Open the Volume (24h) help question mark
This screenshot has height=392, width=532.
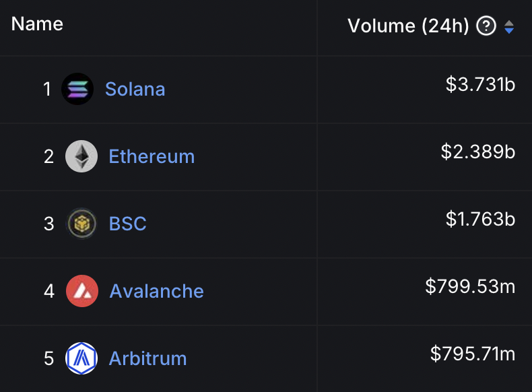point(486,26)
